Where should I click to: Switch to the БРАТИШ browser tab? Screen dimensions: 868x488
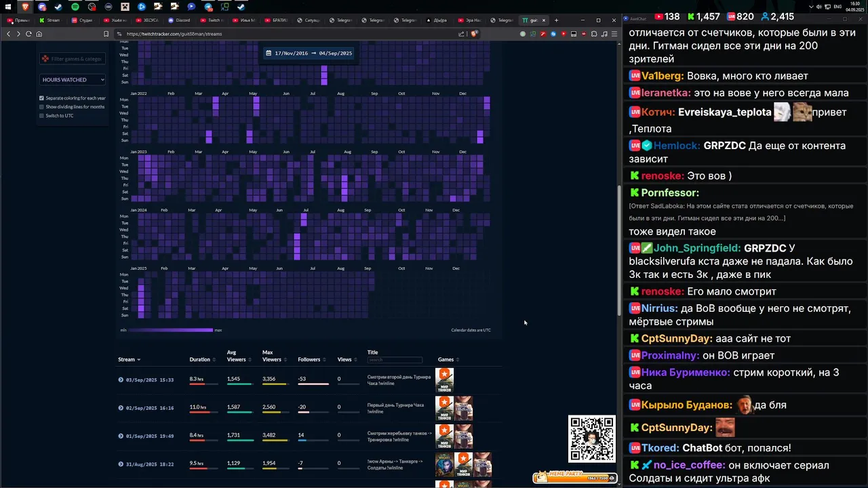(277, 20)
